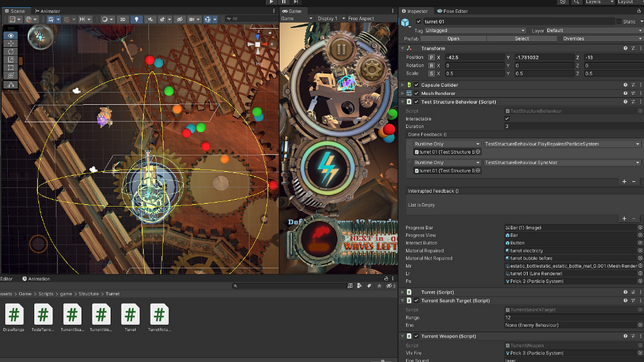
Task: Click the Structure breadcrumb in Project path
Action: 89,294
